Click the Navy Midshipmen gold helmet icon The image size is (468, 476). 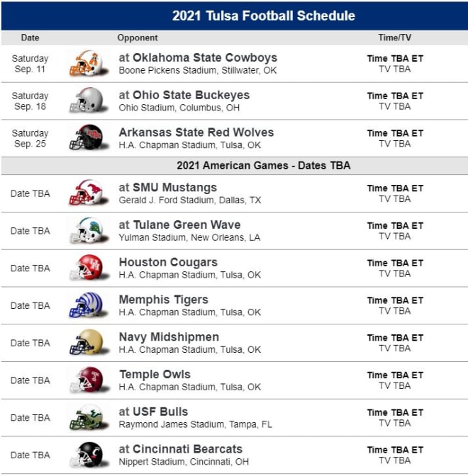[x=89, y=342]
